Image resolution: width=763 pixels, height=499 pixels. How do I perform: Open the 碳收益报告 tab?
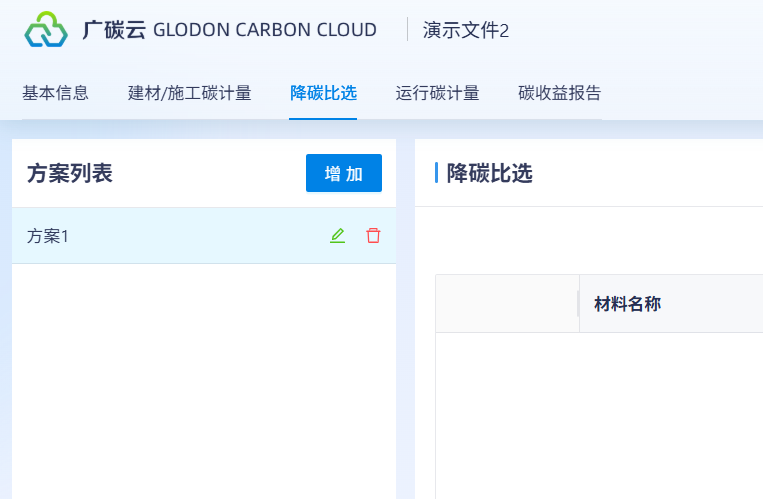tap(560, 94)
